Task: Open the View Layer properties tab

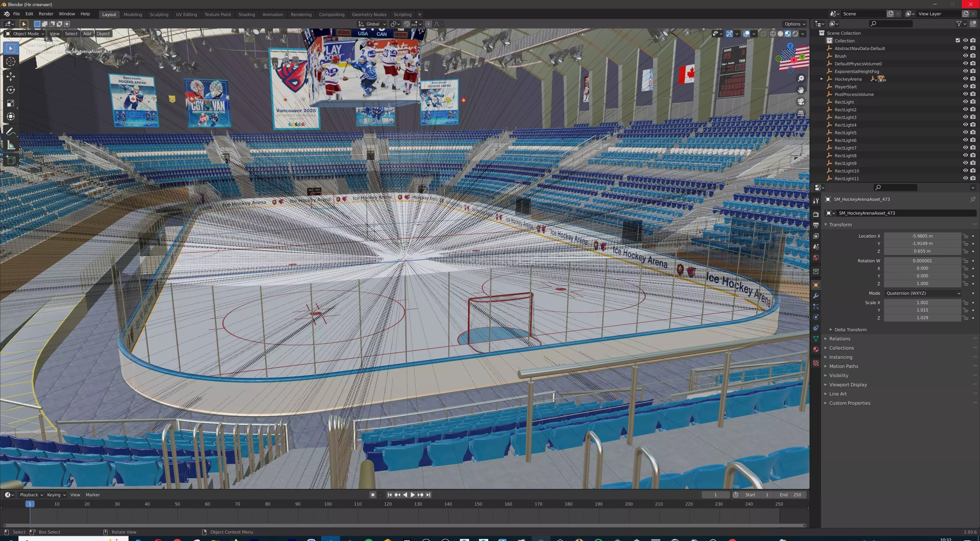Action: [x=816, y=236]
